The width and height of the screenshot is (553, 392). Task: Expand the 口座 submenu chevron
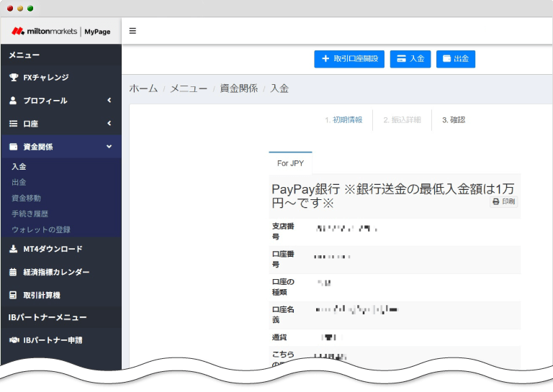pyautogui.click(x=109, y=123)
